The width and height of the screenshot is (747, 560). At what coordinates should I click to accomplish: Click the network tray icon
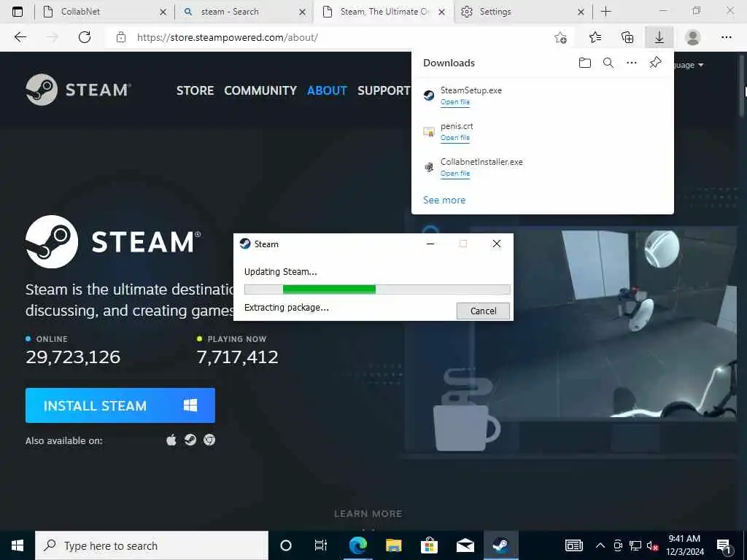635,545
